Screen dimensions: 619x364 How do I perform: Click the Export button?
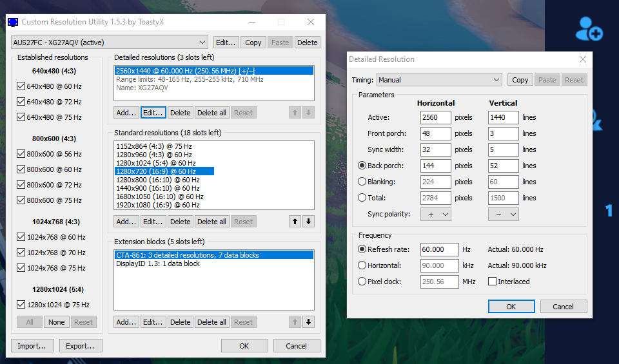pos(80,346)
